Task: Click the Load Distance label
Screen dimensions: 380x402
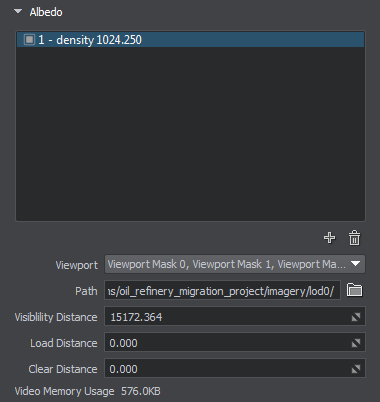Action: [x=64, y=343]
